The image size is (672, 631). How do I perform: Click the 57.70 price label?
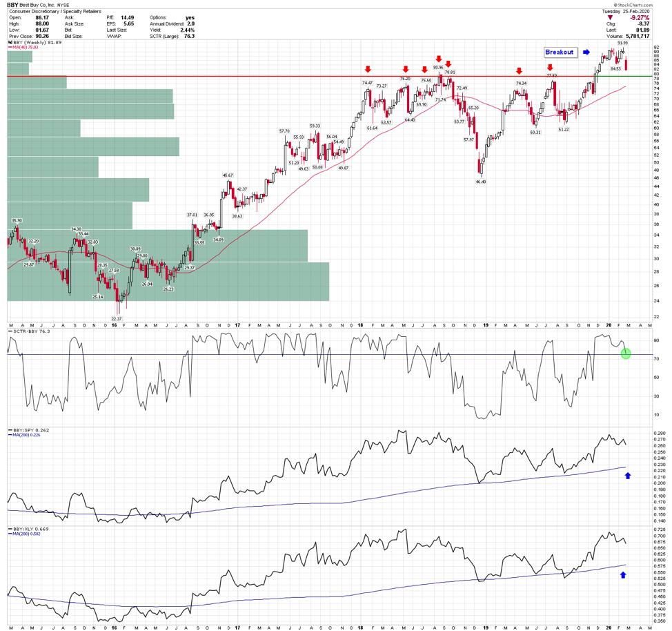284,131
